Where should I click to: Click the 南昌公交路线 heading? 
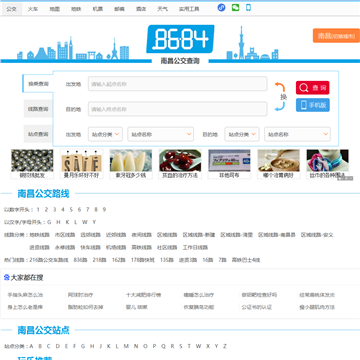pyautogui.click(x=43, y=194)
